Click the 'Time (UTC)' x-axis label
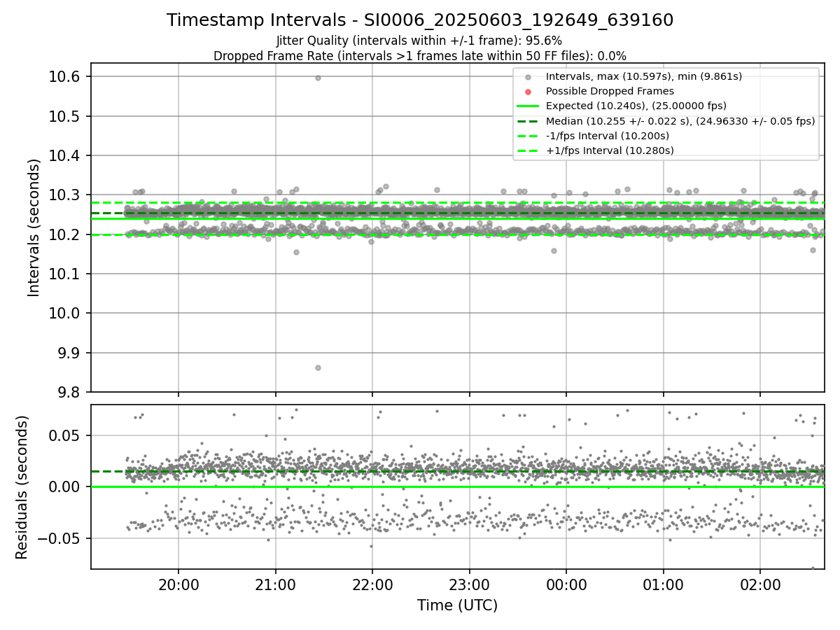Viewport: 840px width, 630px height. pos(458,605)
